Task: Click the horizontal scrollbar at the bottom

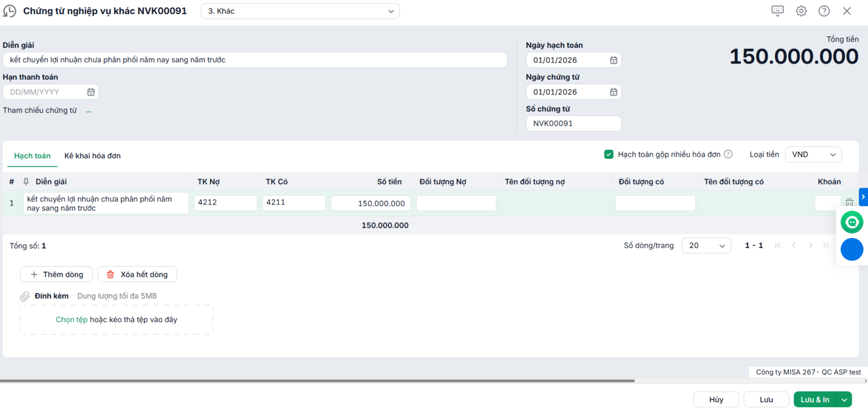Action: coord(317,381)
